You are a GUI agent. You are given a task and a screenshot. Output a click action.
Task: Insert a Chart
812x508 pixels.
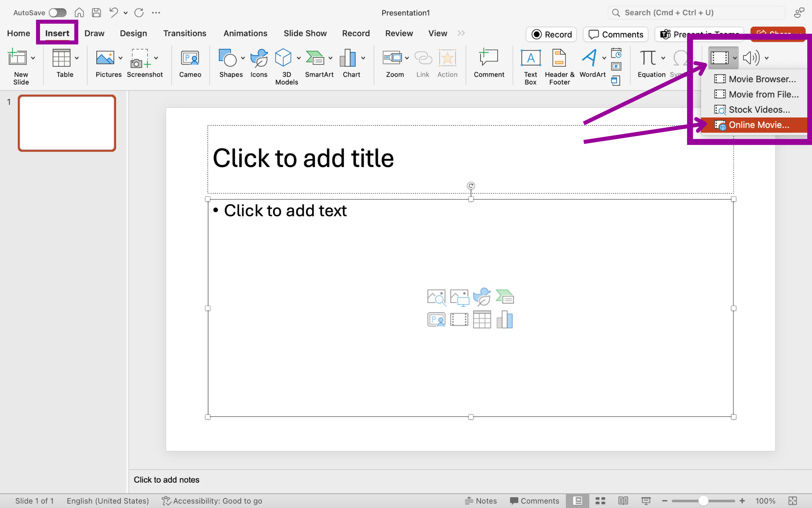click(x=348, y=58)
